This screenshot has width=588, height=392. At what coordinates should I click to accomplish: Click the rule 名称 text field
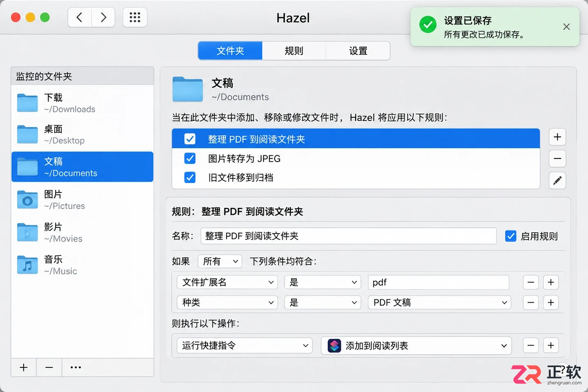coord(348,236)
